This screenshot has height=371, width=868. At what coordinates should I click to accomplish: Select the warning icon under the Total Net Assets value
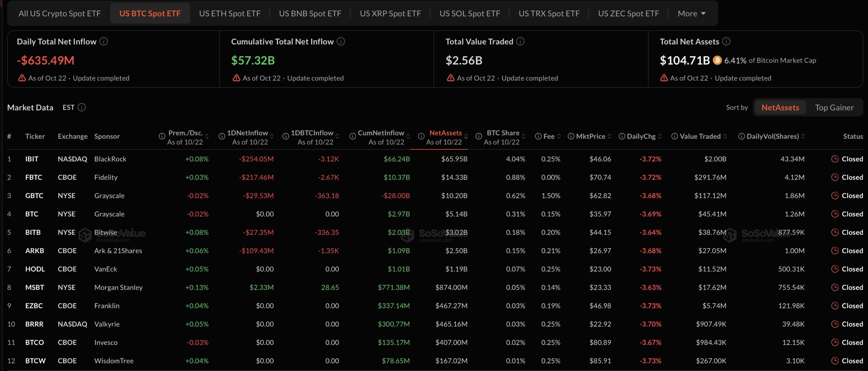tap(664, 78)
